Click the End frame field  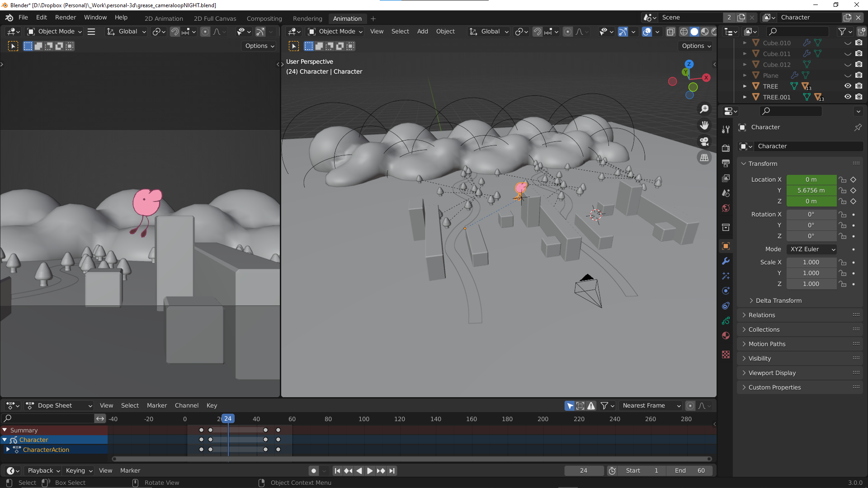point(690,471)
